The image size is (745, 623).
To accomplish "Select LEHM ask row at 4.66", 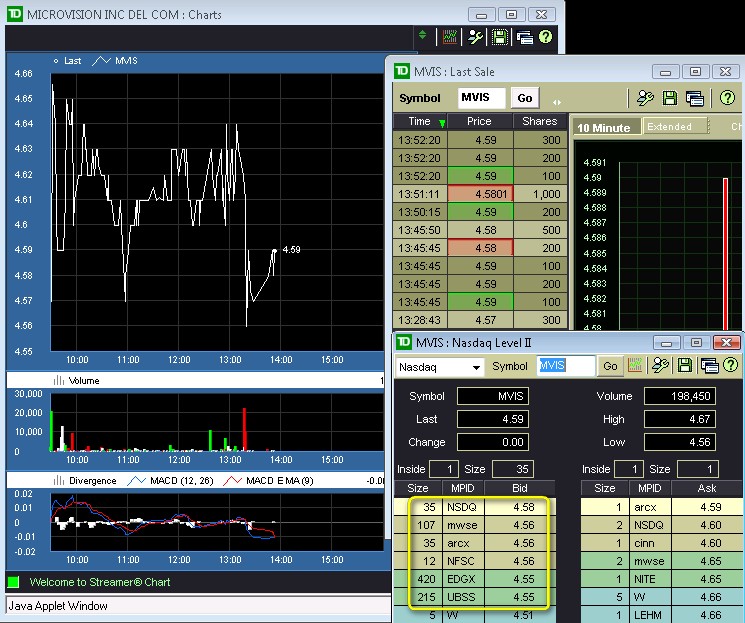I will coord(662,615).
